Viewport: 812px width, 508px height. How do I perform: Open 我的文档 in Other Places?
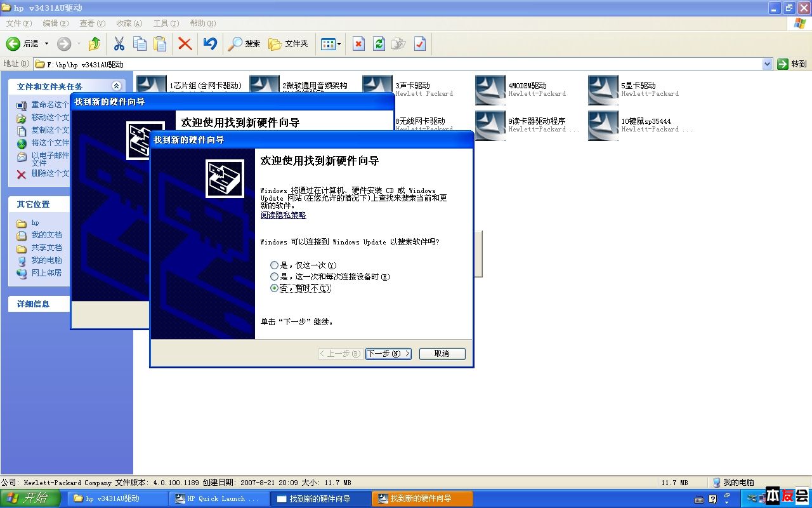(x=46, y=235)
